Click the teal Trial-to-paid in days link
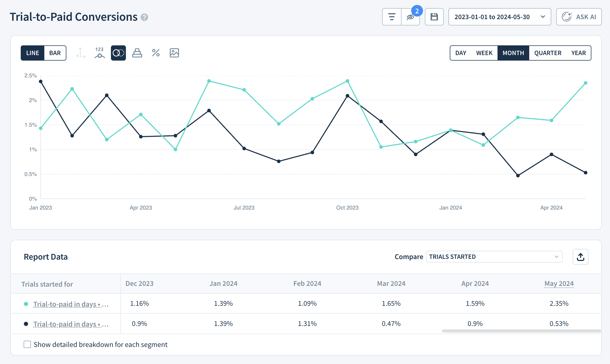The width and height of the screenshot is (610, 364). tap(71, 304)
